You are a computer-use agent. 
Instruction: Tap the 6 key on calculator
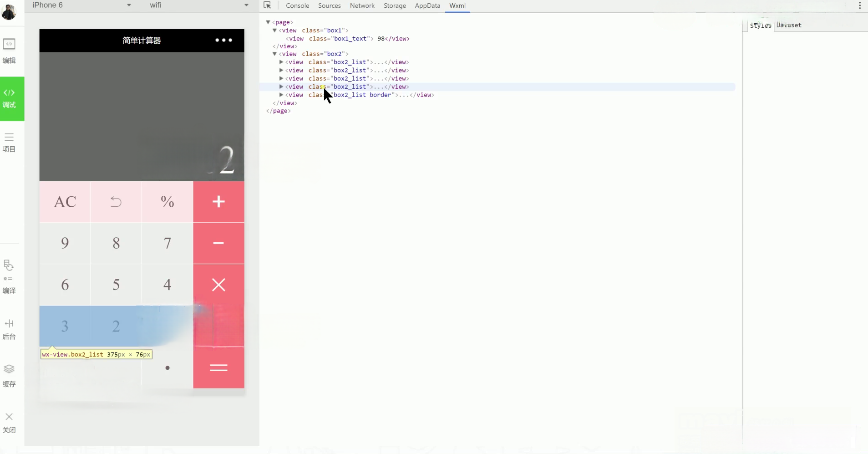[65, 285]
